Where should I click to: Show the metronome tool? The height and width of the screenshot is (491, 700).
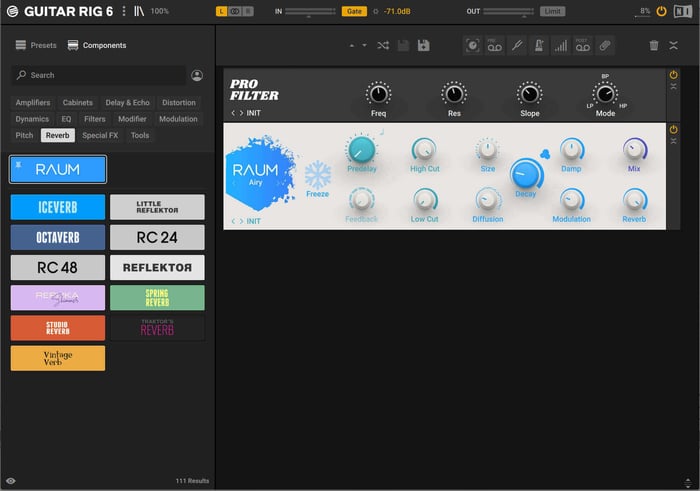pos(538,46)
